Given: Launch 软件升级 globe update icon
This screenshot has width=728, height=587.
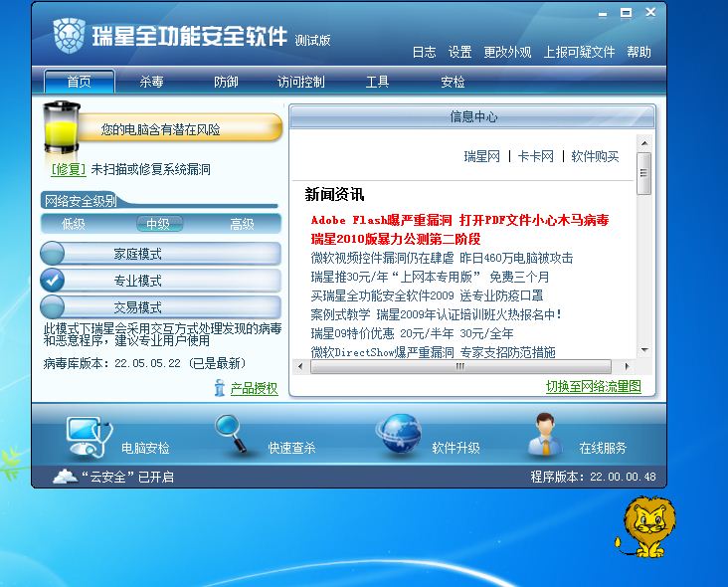Looking at the screenshot, I should click(x=399, y=434).
